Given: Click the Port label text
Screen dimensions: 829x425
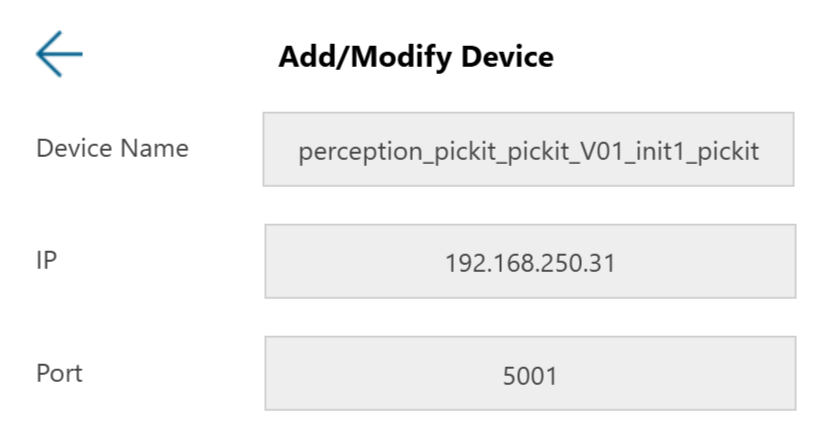Looking at the screenshot, I should click(x=59, y=374).
